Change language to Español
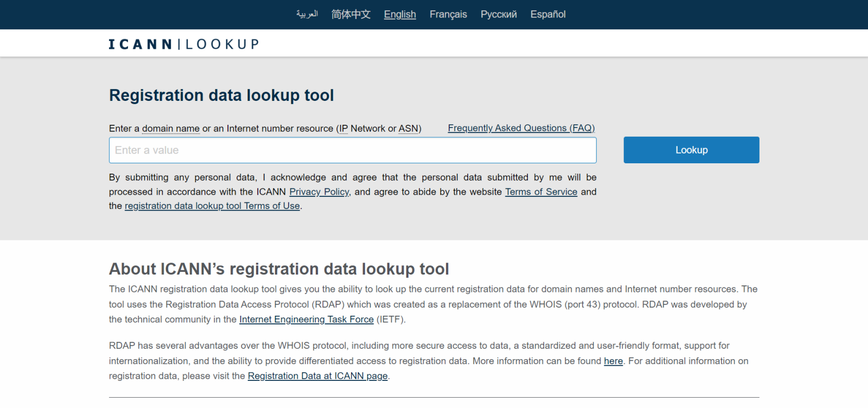868x408 pixels. pyautogui.click(x=548, y=14)
